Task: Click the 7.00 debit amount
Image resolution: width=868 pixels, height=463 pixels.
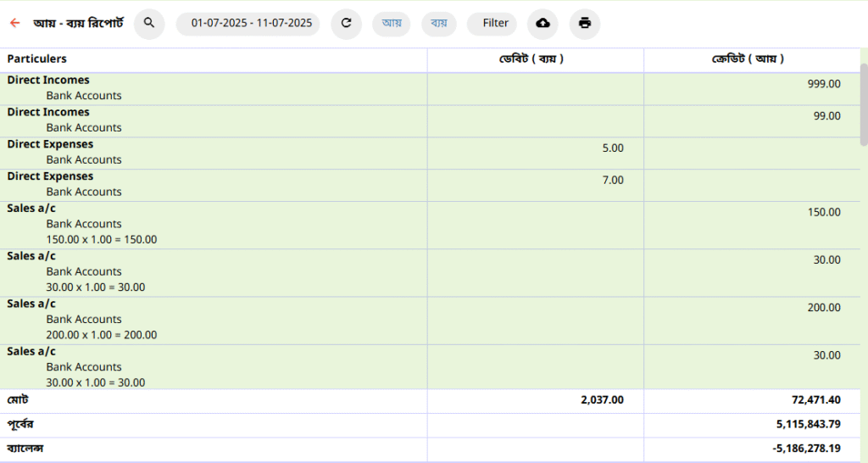Action: [x=613, y=181]
